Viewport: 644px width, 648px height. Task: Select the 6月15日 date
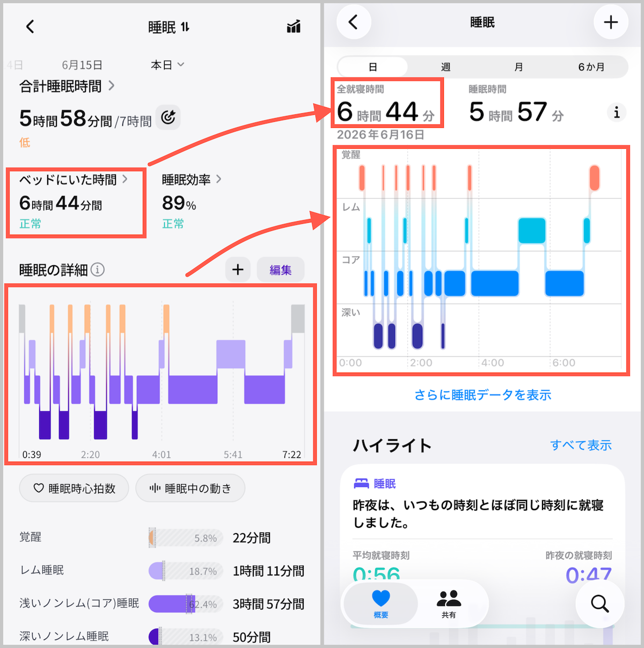click(82, 65)
